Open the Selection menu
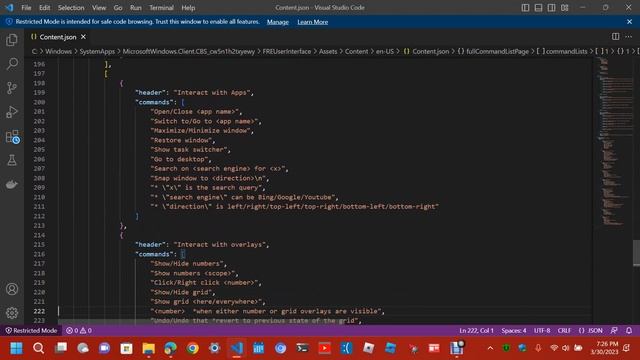This screenshot has width=640, height=360. [x=71, y=8]
